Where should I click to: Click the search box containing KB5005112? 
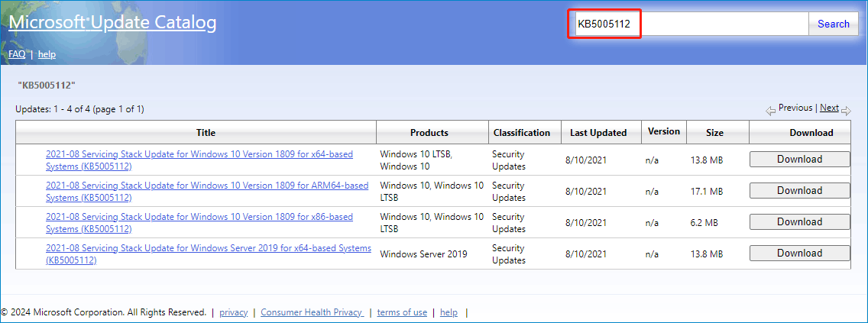click(x=692, y=24)
